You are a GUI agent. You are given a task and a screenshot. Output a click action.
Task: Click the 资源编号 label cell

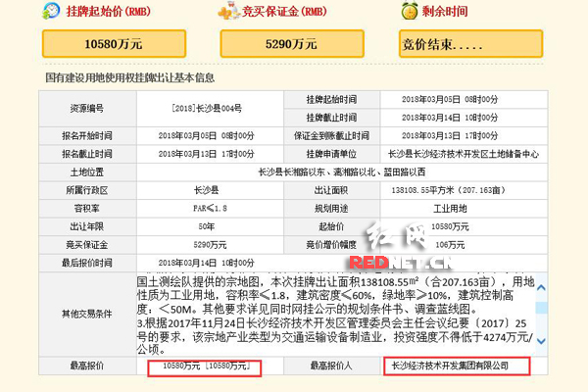click(87, 109)
